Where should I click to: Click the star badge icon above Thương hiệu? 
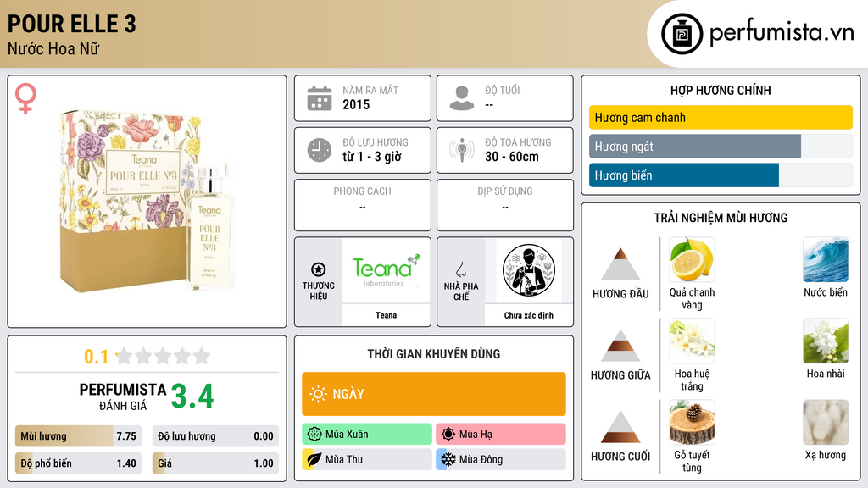click(x=319, y=269)
